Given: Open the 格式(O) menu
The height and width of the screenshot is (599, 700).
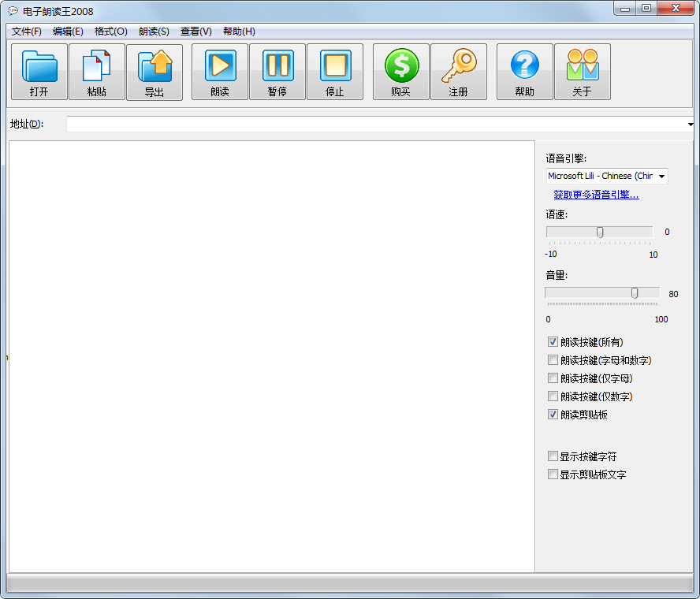Looking at the screenshot, I should click(110, 32).
